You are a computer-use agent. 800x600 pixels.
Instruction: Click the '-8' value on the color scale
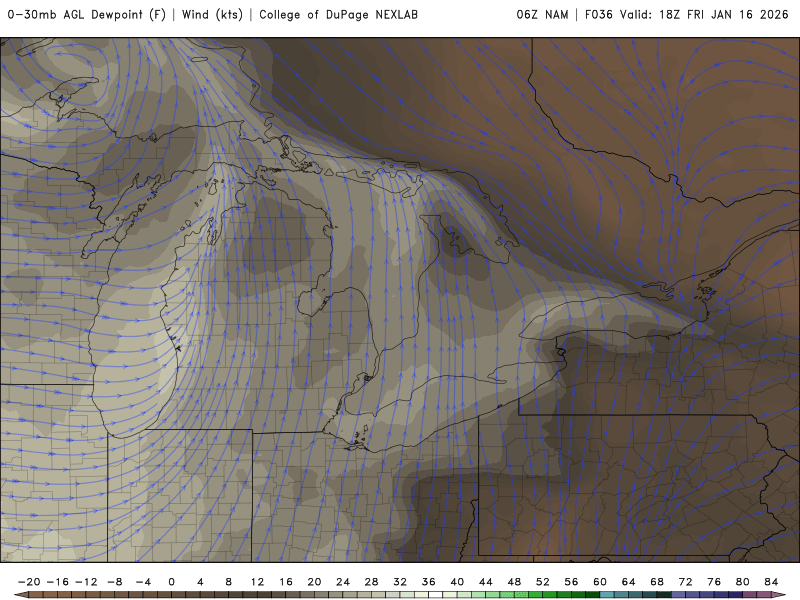[115, 582]
